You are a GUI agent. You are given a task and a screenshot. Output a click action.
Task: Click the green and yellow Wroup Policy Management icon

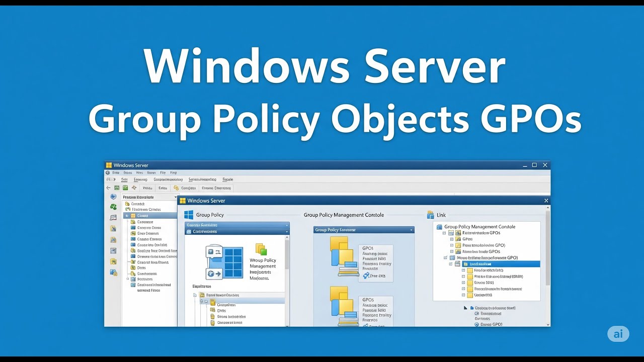(x=261, y=249)
